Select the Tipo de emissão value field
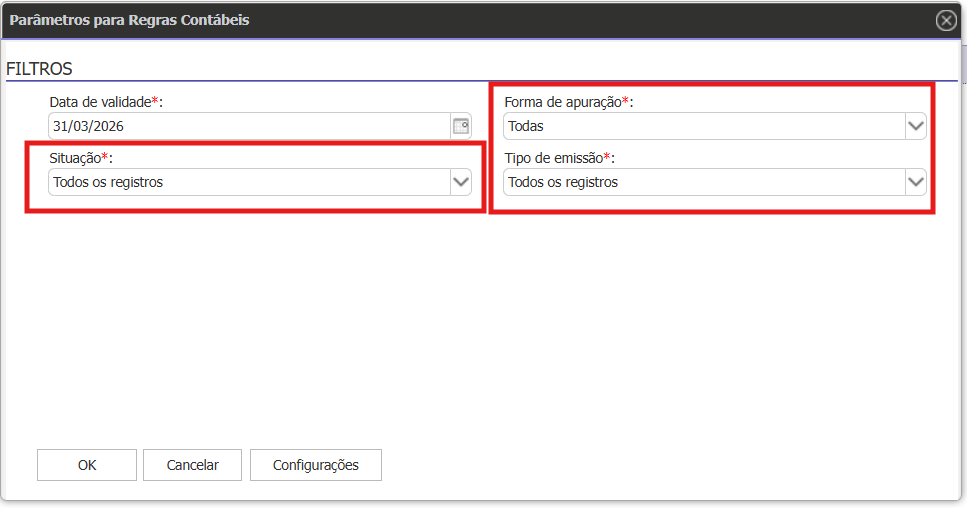 703,182
